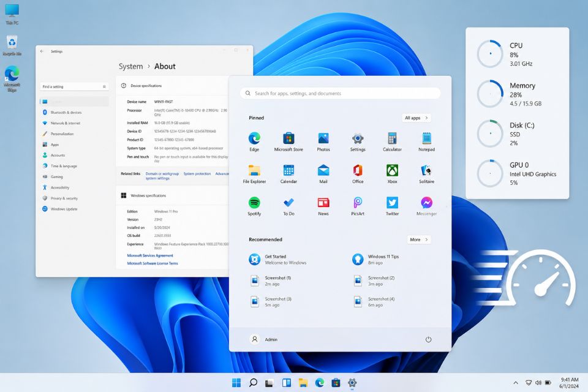The height and width of the screenshot is (392, 588).
Task: Select the This PC desktop icon
Action: point(12,14)
